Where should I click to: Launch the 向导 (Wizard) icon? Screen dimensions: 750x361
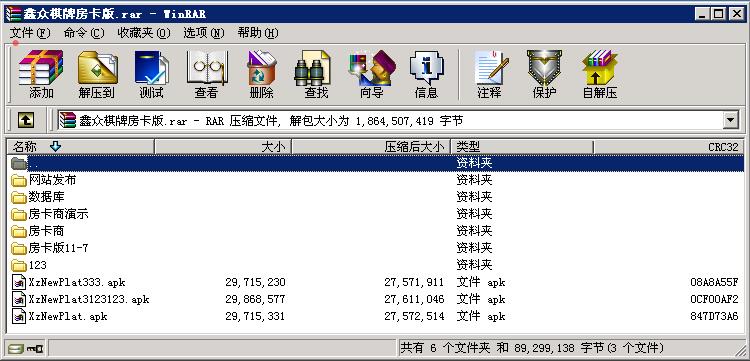click(372, 74)
